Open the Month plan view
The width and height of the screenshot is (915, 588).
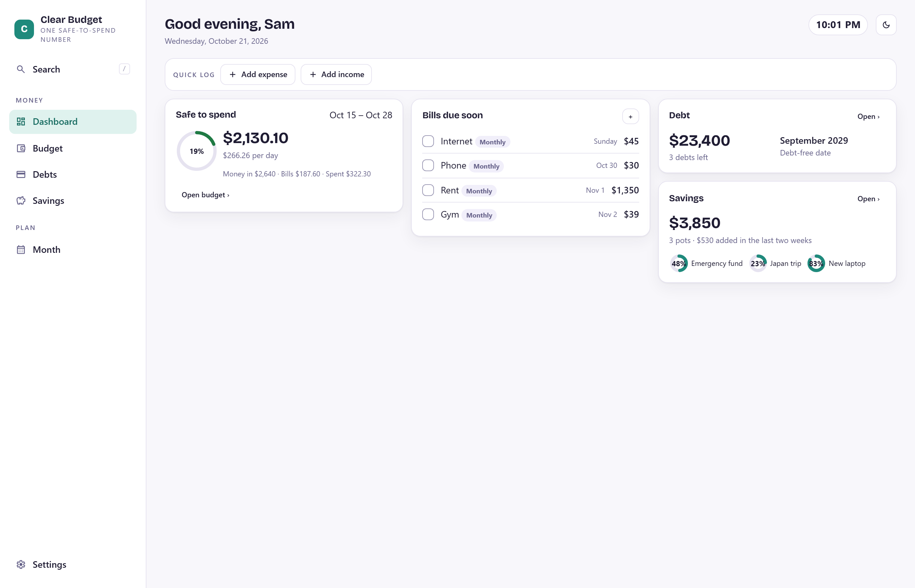(x=73, y=250)
